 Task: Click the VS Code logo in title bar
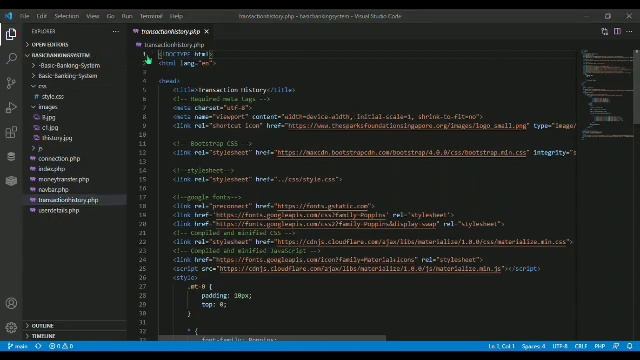pyautogui.click(x=9, y=16)
